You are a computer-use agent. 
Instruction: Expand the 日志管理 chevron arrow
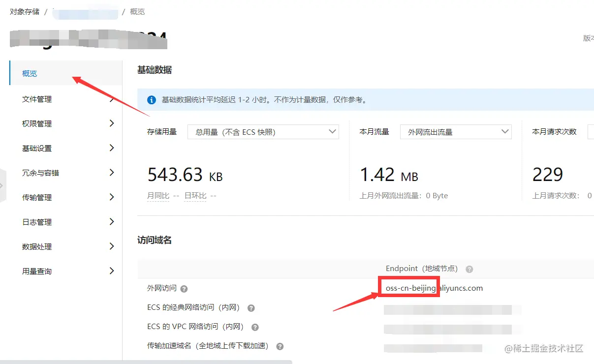point(112,222)
